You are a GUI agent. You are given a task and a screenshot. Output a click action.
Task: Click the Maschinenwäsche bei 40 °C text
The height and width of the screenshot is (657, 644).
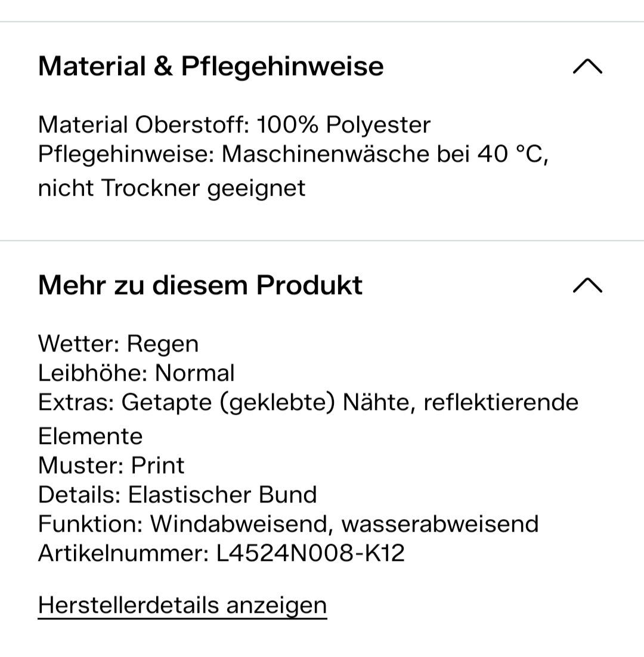[385, 155]
